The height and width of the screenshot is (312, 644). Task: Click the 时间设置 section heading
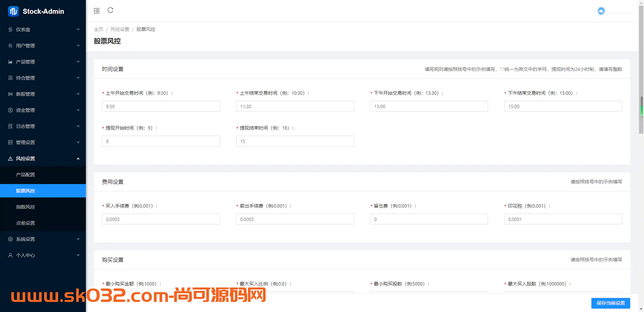tap(113, 69)
